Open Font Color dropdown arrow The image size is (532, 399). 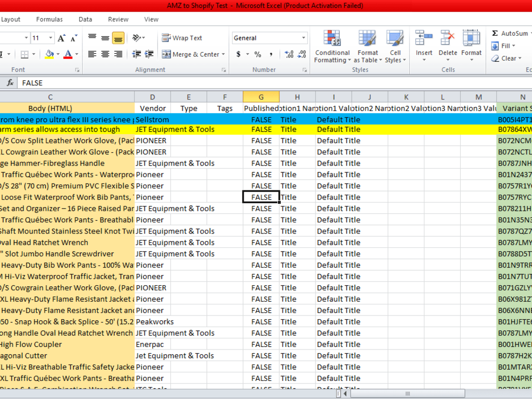77,54
